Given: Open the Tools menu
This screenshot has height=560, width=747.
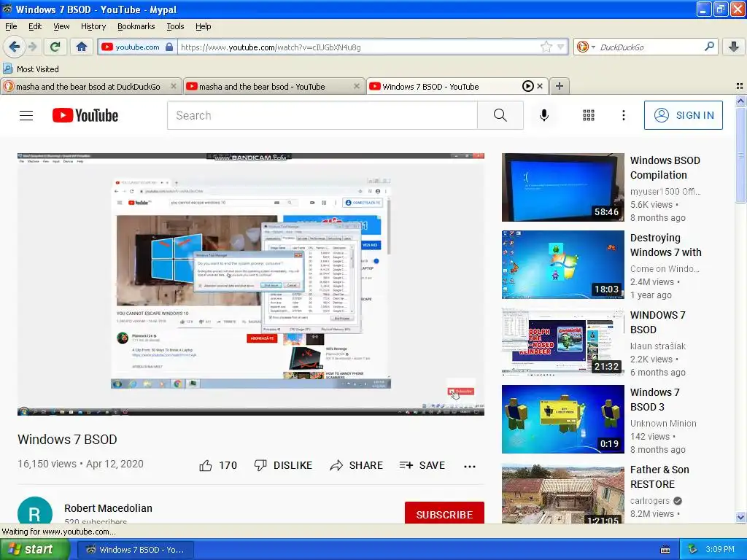Looking at the screenshot, I should [x=175, y=26].
